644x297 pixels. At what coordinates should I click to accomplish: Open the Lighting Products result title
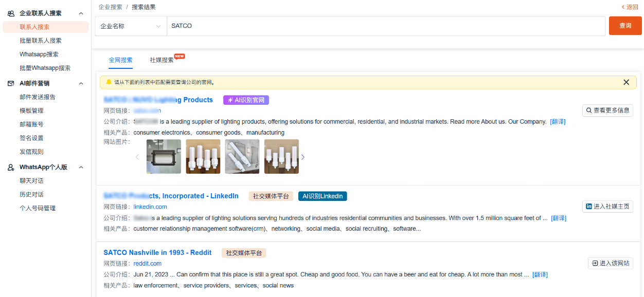(x=158, y=100)
